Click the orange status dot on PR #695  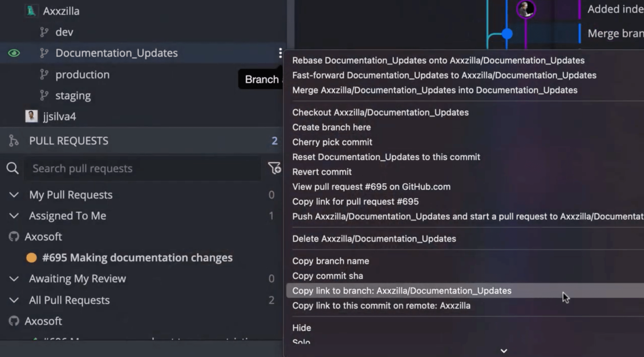pyautogui.click(x=31, y=258)
